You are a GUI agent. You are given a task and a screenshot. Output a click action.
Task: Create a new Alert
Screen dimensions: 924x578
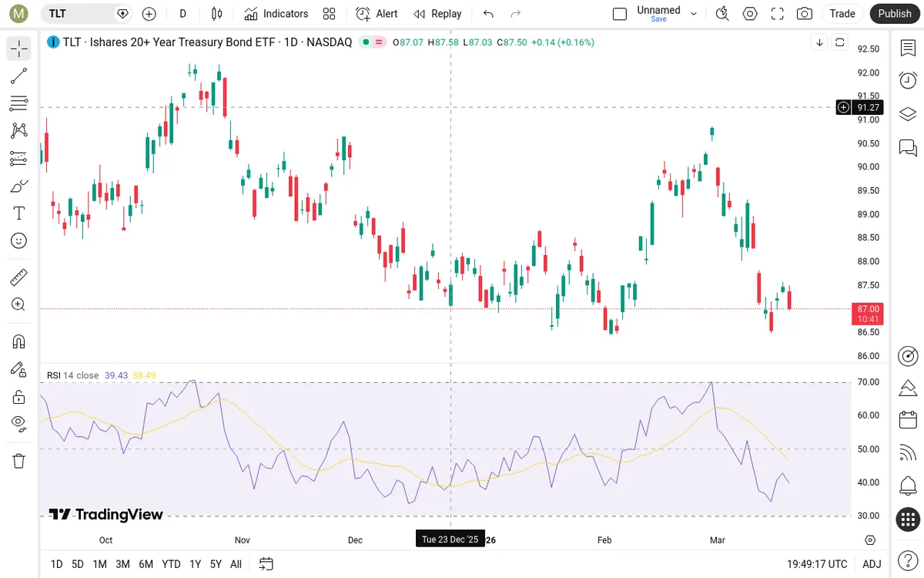377,13
